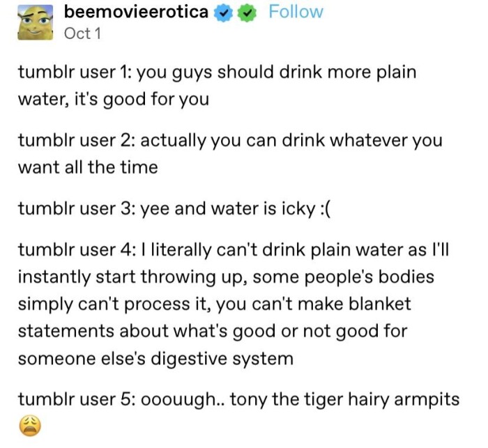This screenshot has height=448, width=488.
Task: Follow the beemovieerotica blog
Action: coord(296,12)
